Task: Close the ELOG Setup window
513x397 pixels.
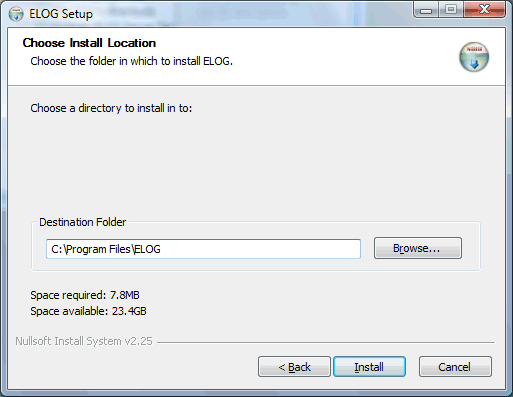Action: pos(485,10)
